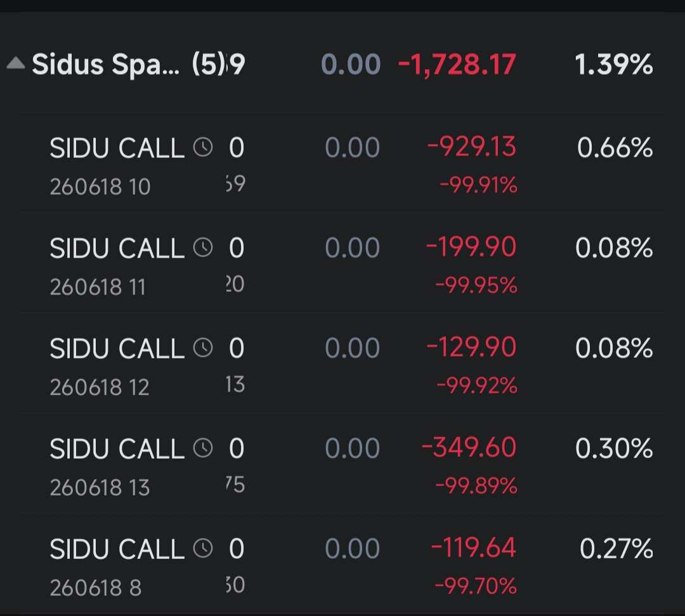Open the SIDU CALL 260618 10 position

pos(342,163)
